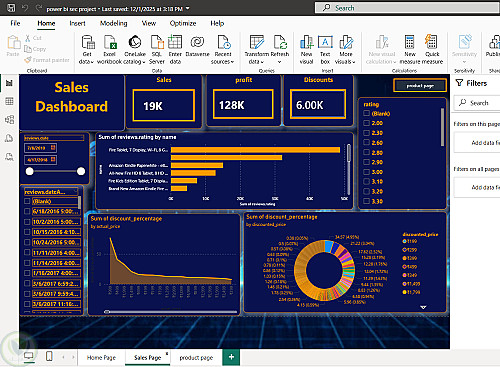Switch to the Home Page tab
Viewport: 500px width, 367px height.
101,358
